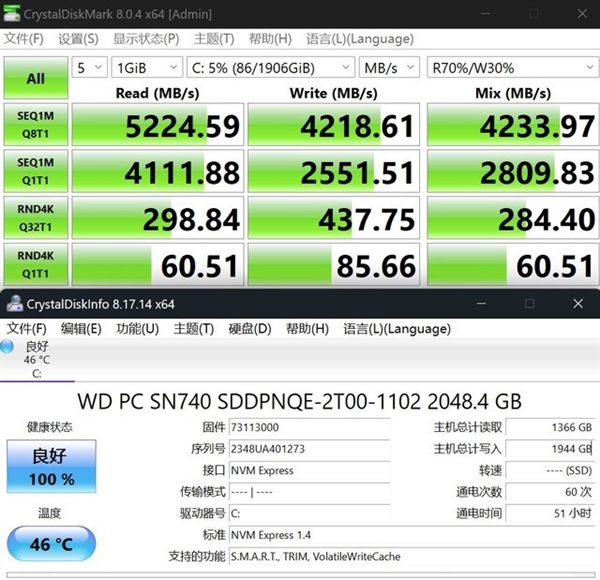The image size is (600, 580).
Task: Open the 显示状态(P) menu
Action: coord(146,38)
